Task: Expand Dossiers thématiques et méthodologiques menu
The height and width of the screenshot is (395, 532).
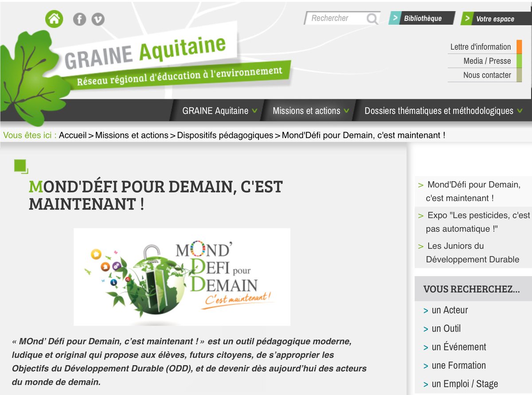Action: point(519,111)
